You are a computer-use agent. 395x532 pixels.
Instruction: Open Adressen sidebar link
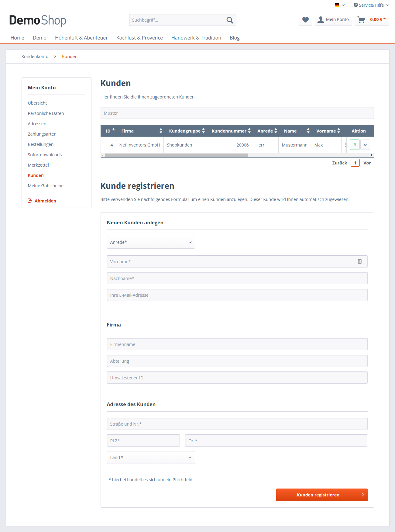tap(37, 124)
